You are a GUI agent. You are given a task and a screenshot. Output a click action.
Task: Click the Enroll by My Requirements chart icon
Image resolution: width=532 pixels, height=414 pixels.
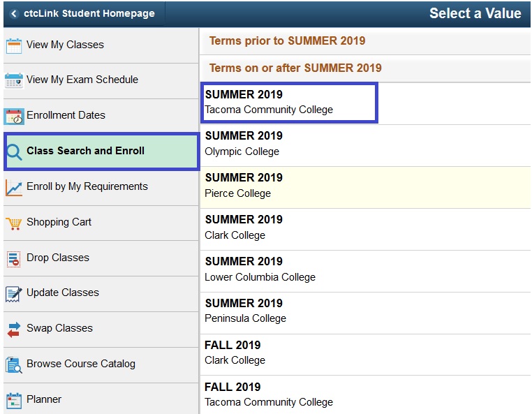[x=14, y=188]
